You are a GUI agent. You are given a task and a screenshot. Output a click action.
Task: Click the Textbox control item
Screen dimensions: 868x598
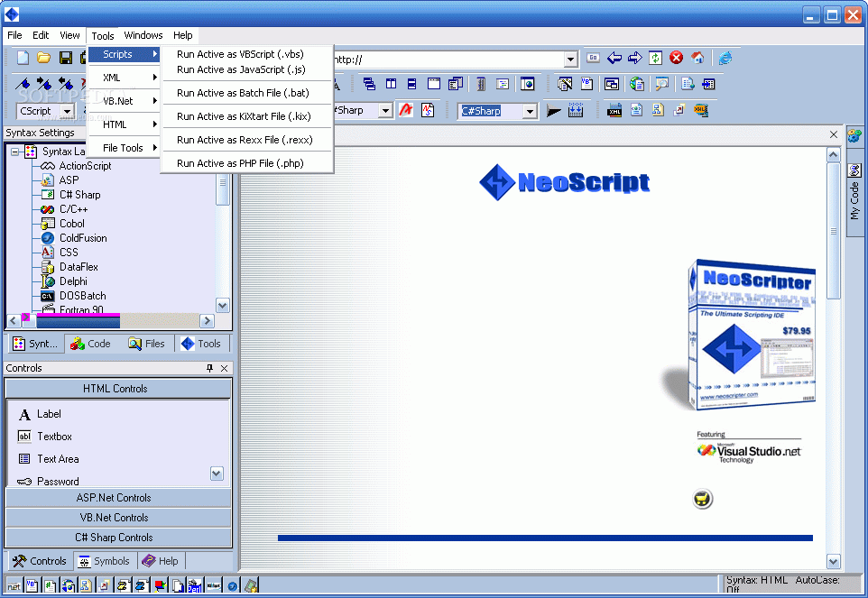click(x=45, y=437)
